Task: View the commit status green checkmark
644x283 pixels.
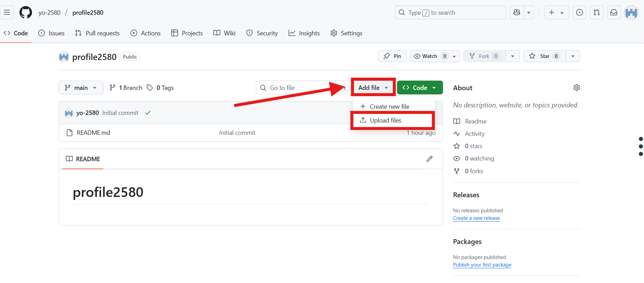Action: (148, 113)
